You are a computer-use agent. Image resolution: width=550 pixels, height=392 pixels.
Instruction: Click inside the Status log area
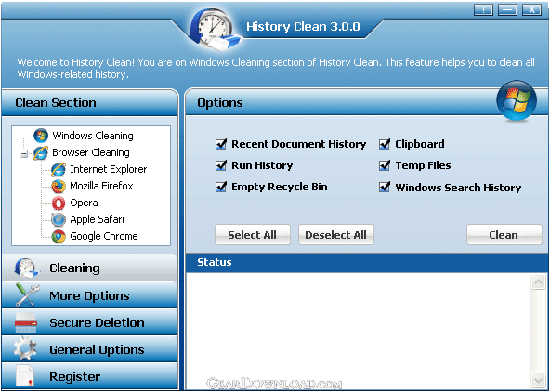coord(359,332)
